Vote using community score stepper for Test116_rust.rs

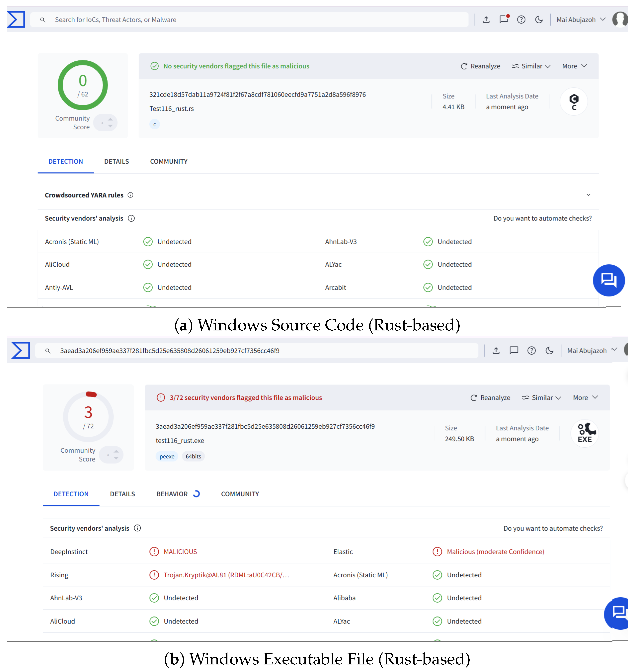[105, 123]
